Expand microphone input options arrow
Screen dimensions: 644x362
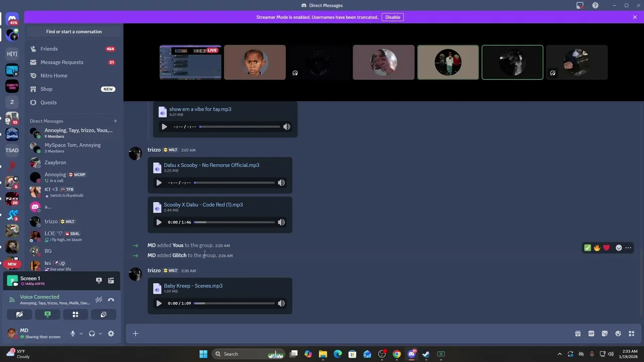pyautogui.click(x=81, y=333)
